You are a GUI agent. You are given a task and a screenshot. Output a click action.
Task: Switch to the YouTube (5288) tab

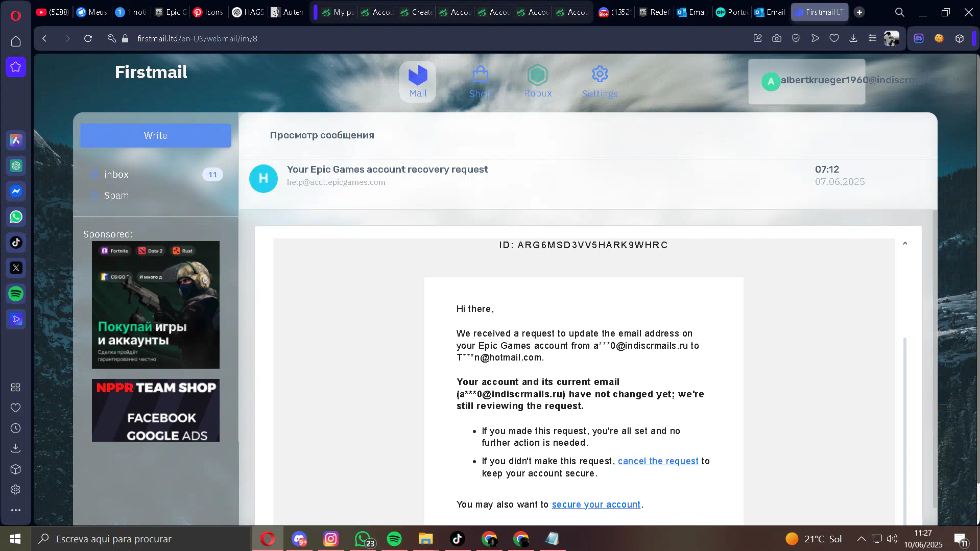coord(53,12)
